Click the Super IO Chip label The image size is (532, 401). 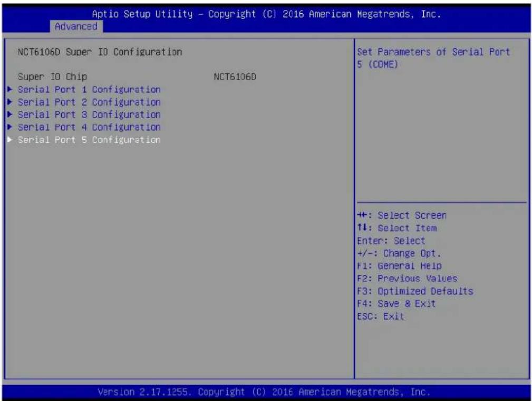pyautogui.click(x=52, y=77)
